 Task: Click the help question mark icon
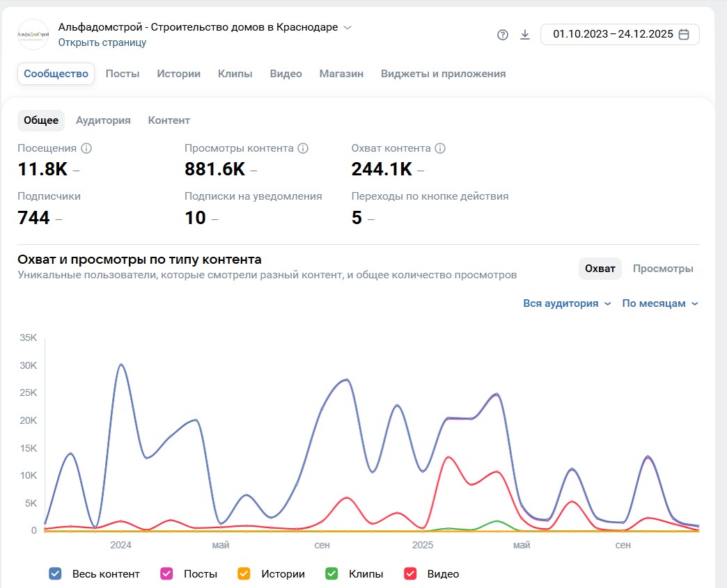(503, 35)
